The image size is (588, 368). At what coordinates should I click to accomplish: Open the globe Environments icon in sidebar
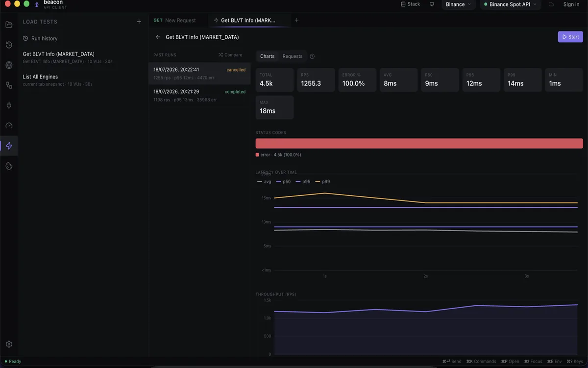click(9, 65)
